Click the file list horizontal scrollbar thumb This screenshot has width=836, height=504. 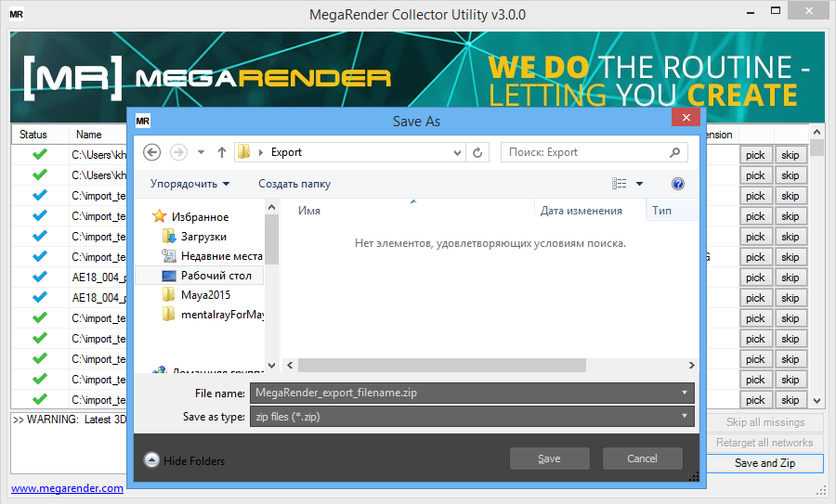pos(442,366)
